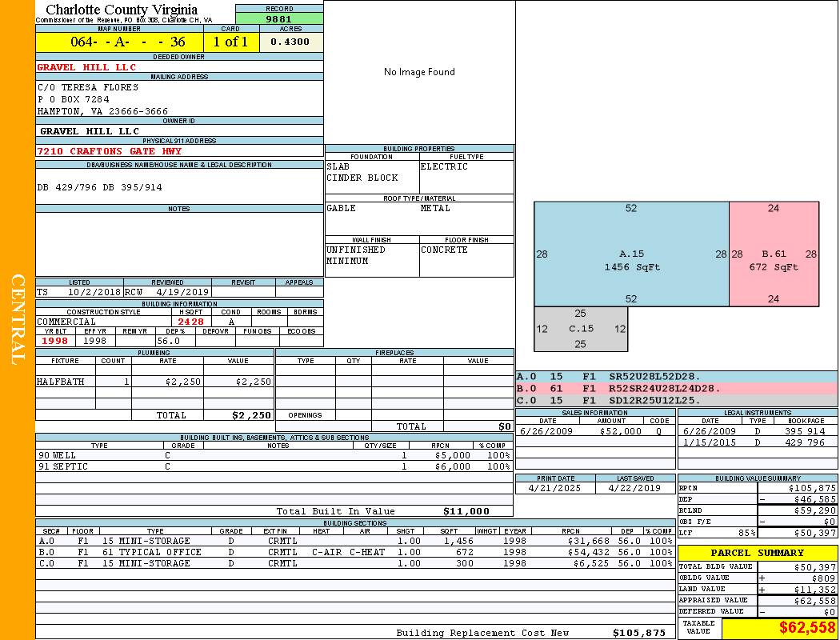Click pink sketch section B.61 672 SqFt
The width and height of the screenshot is (840, 640).
pos(774,254)
